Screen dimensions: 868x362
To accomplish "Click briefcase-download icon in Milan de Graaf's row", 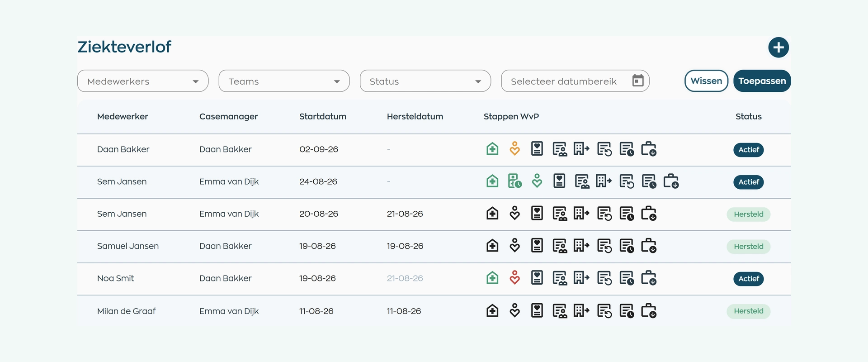I will pyautogui.click(x=649, y=311).
